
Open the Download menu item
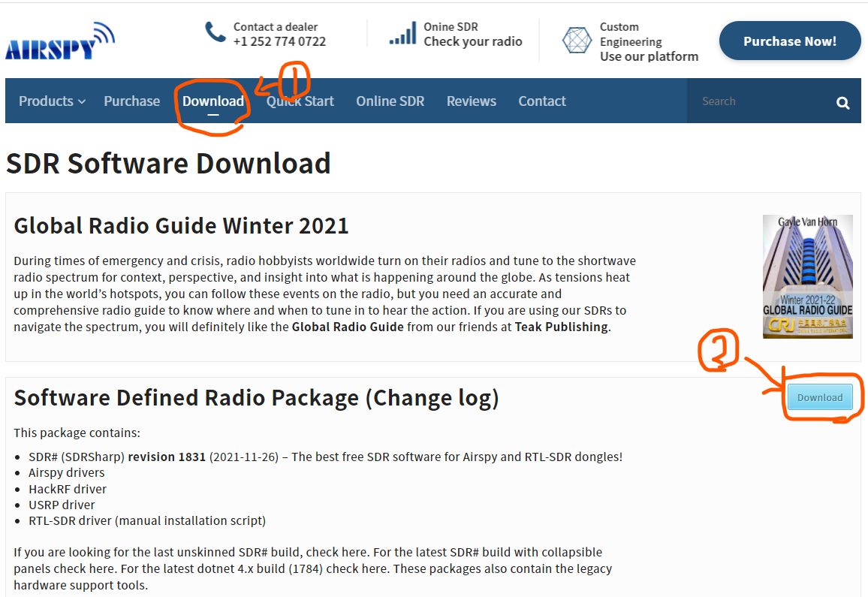(x=213, y=101)
